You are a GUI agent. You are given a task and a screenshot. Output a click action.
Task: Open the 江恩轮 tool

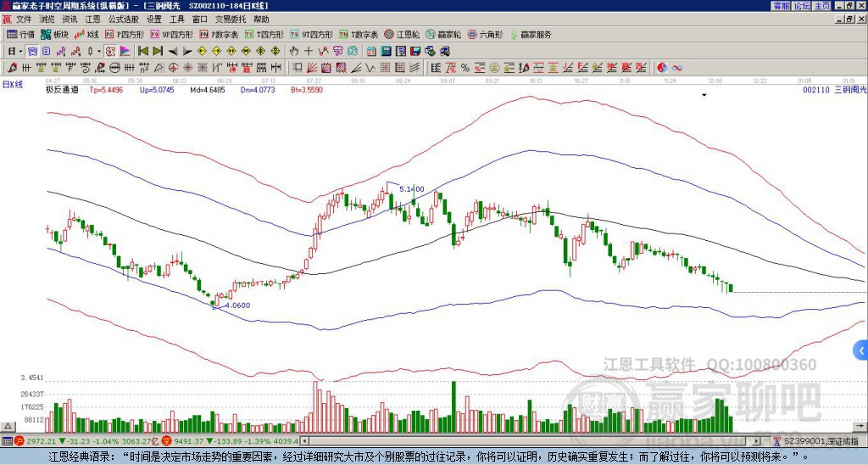click(x=402, y=34)
